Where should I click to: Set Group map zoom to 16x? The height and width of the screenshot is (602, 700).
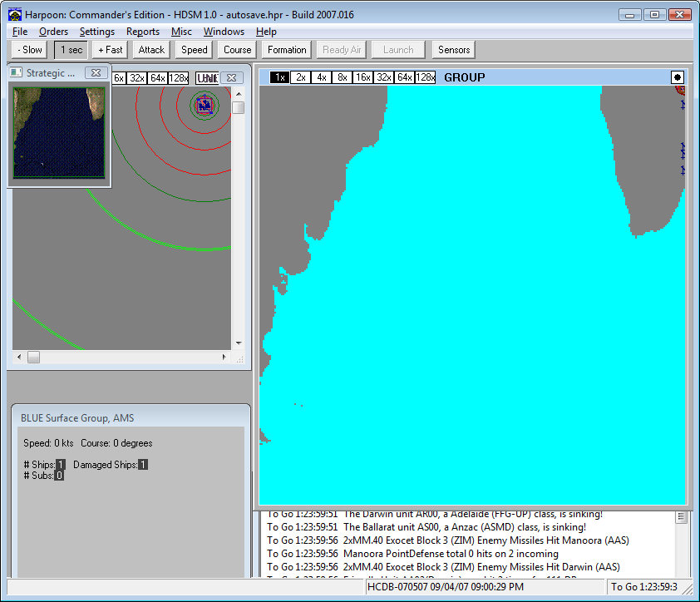[362, 77]
